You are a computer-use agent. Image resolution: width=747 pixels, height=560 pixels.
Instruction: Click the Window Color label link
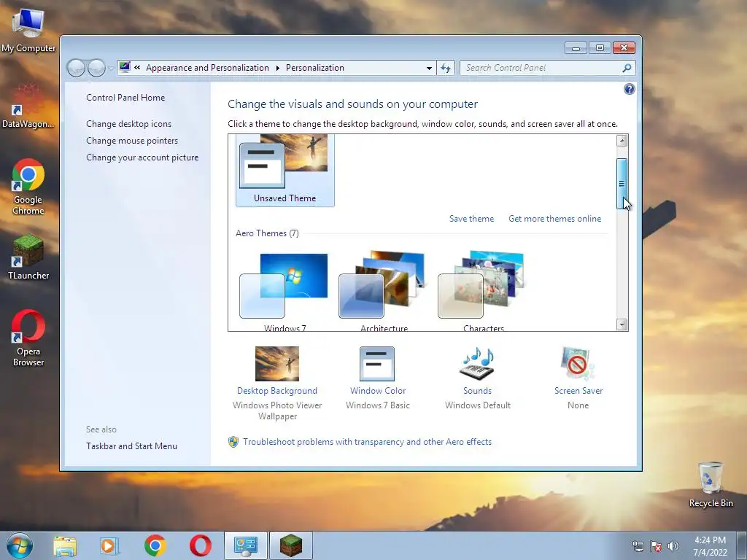point(378,391)
